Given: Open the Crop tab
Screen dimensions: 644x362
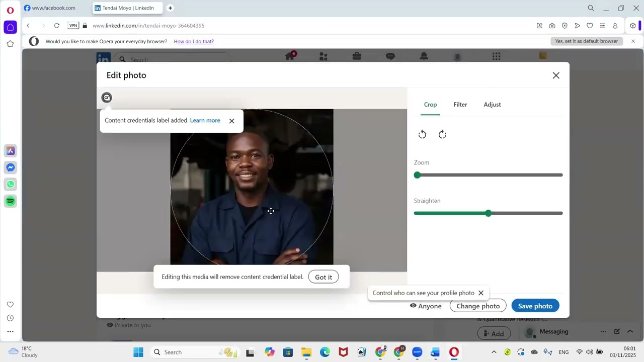Looking at the screenshot, I should pyautogui.click(x=430, y=105).
